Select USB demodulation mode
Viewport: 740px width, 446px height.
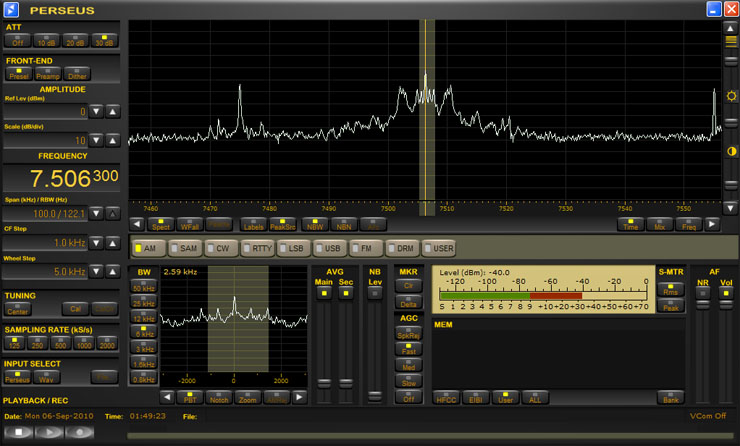pos(329,248)
